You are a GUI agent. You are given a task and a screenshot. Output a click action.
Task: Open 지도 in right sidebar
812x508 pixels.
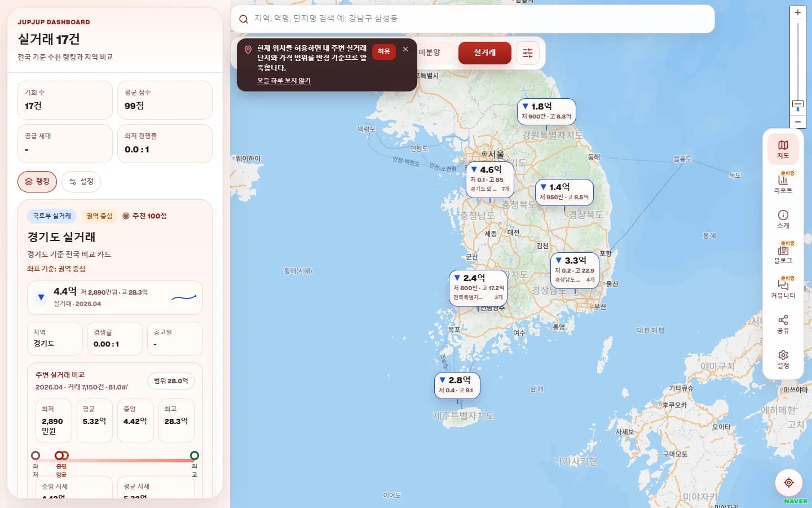tap(783, 149)
